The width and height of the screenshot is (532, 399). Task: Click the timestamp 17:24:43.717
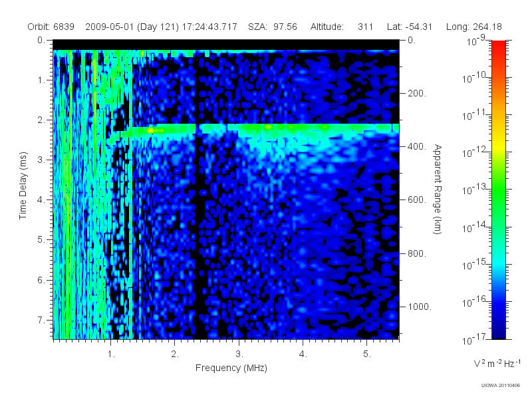(209, 27)
